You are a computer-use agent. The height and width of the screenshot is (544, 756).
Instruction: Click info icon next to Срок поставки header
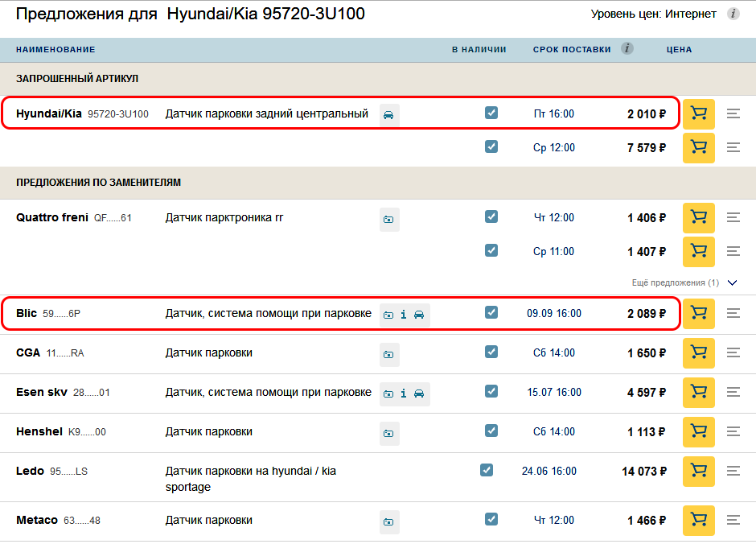[x=627, y=48]
